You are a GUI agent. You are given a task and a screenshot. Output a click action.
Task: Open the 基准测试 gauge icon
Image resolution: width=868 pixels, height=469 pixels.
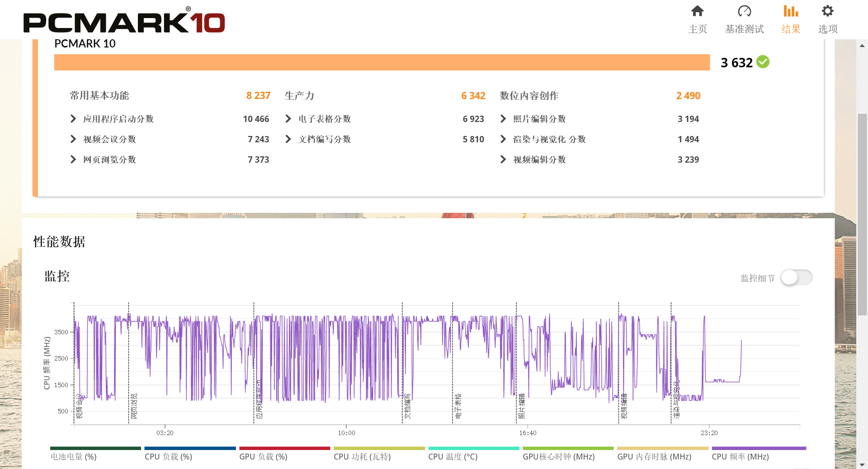tap(744, 11)
